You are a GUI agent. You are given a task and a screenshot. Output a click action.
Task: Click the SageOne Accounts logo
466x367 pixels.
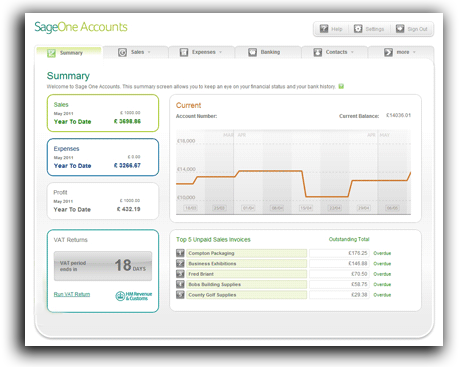(x=81, y=27)
